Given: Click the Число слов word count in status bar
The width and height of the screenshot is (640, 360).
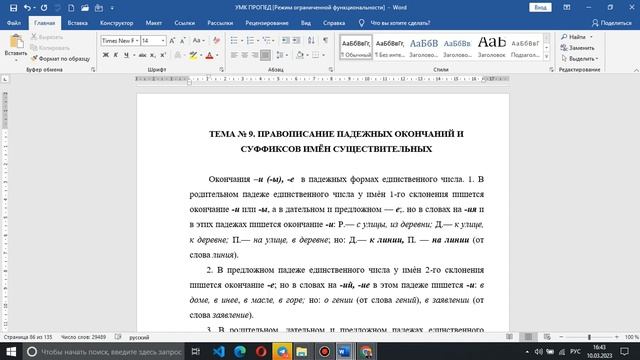Looking at the screenshot, I should pos(83,337).
